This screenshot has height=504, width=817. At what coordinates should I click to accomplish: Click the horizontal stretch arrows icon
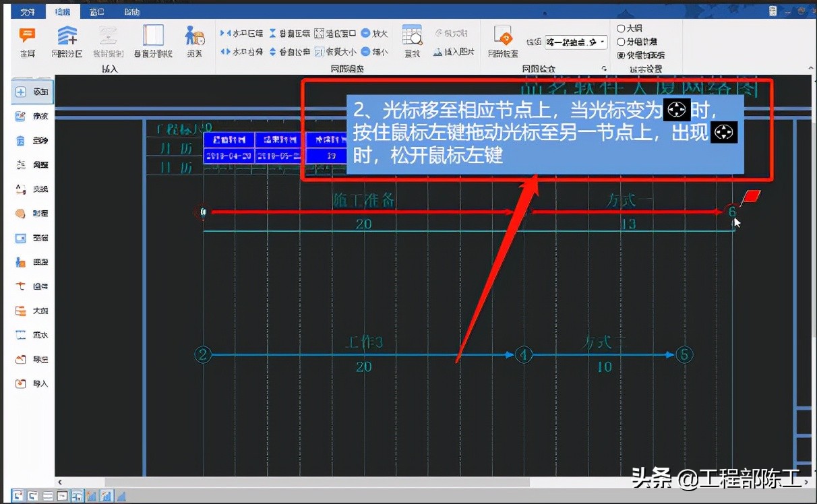pyautogui.click(x=225, y=51)
